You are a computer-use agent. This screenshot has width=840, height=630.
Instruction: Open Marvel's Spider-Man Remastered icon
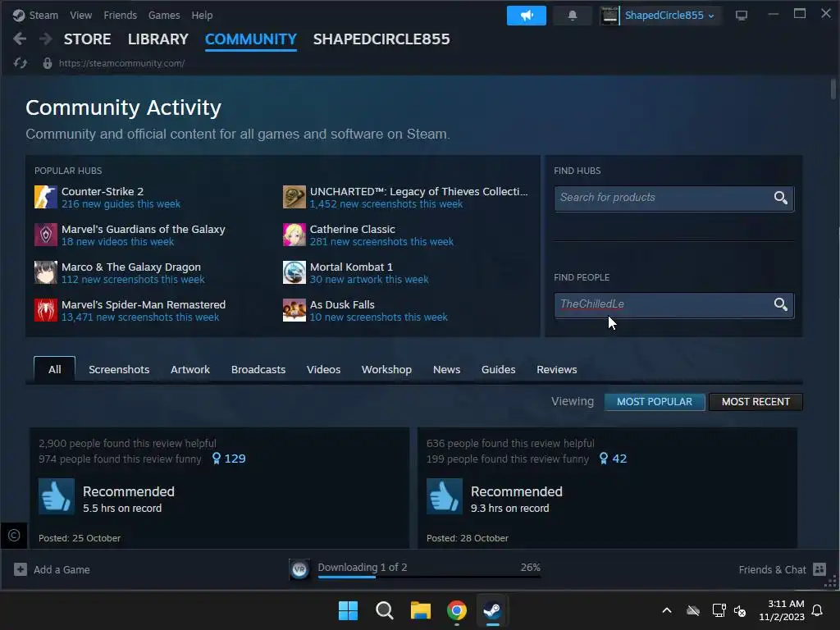(x=46, y=310)
